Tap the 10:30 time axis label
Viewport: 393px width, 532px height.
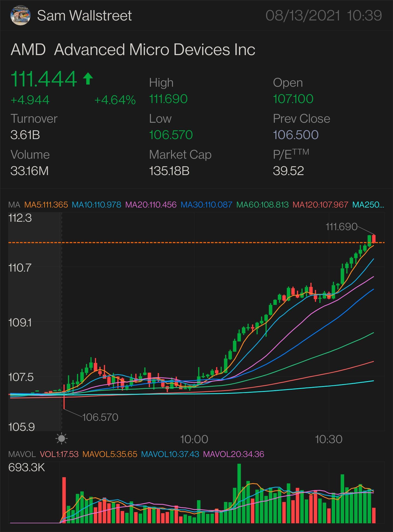(329, 439)
